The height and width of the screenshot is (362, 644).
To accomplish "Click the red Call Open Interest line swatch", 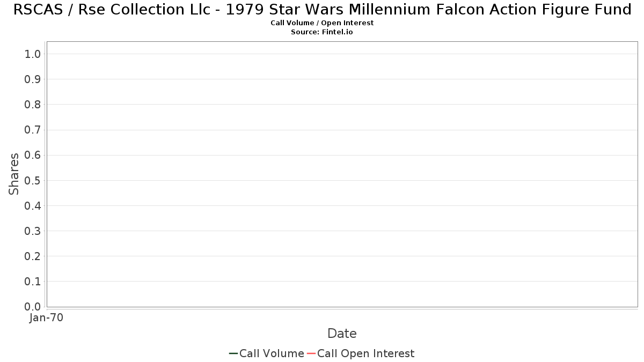I will [311, 353].
